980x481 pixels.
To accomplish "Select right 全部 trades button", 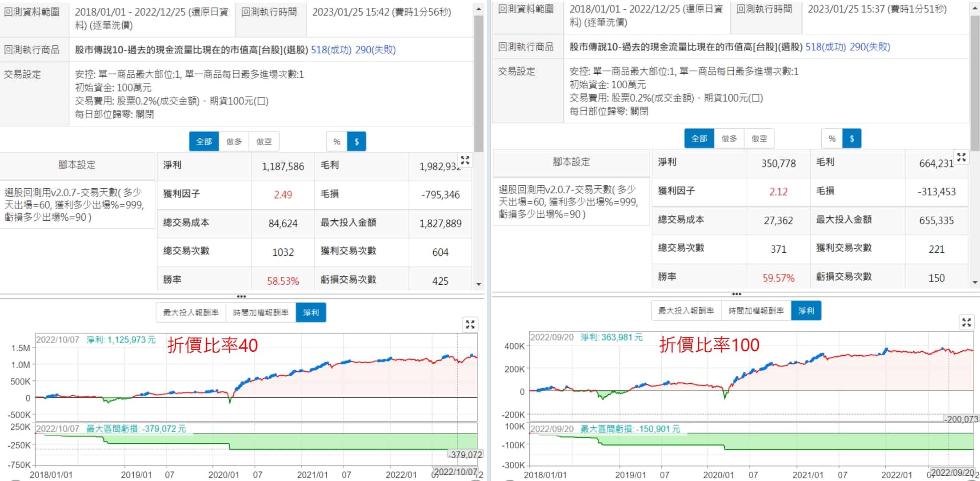I will (x=699, y=139).
